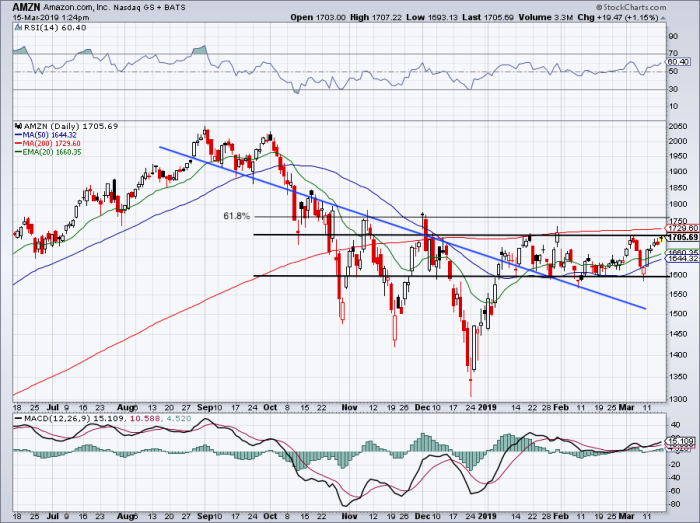The height and width of the screenshot is (523, 700).
Task: Click the blue 1644.32 price tag on the right axis
Action: tap(683, 258)
